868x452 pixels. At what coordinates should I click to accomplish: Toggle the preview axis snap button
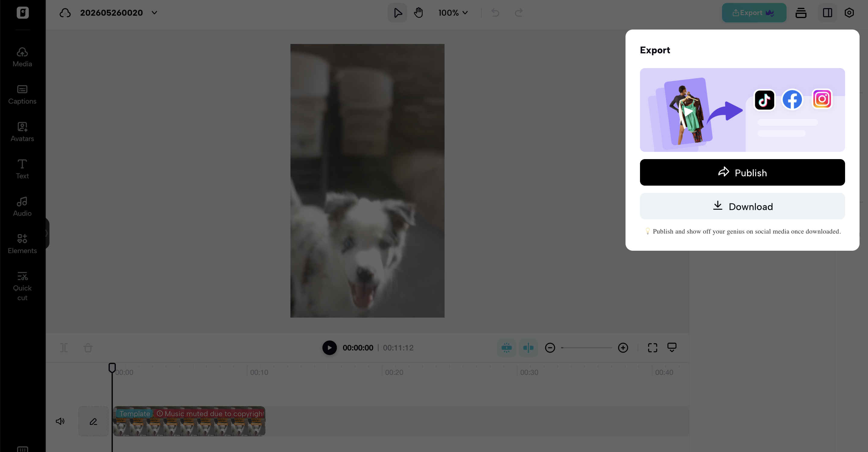[x=528, y=348]
